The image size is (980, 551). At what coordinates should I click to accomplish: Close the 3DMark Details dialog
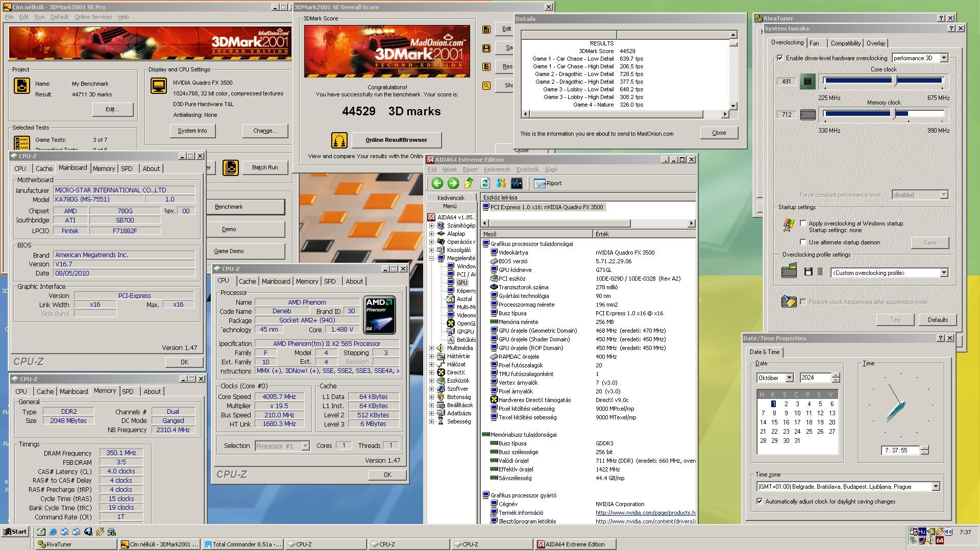click(719, 133)
